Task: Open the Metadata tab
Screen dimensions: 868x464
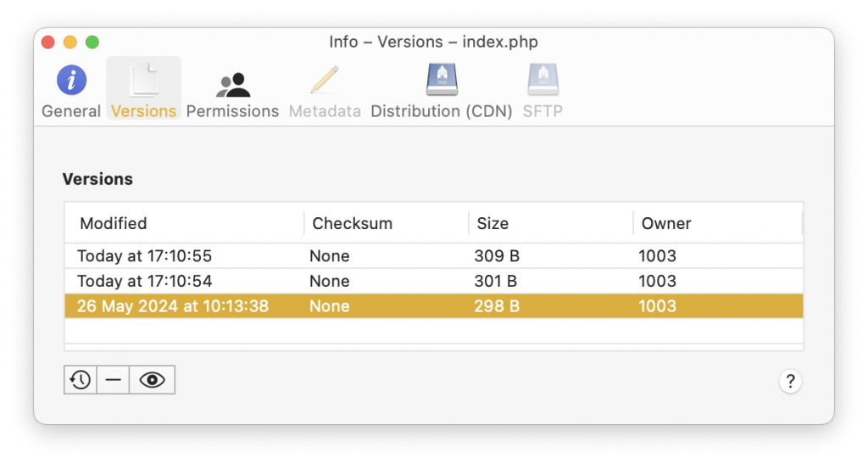Action: tap(325, 91)
